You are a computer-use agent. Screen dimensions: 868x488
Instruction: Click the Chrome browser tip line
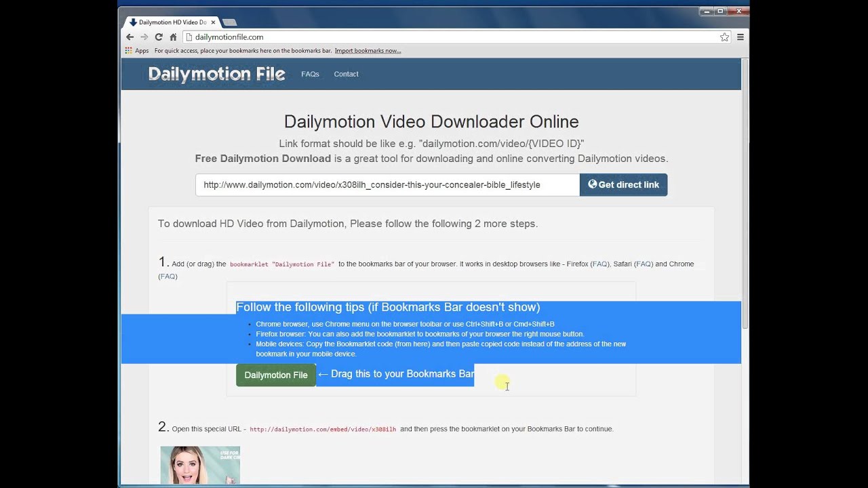(405, 324)
